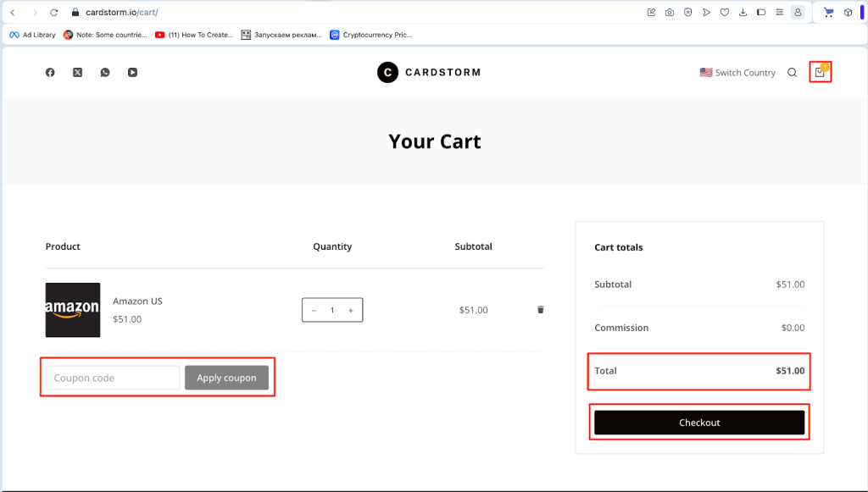Image resolution: width=868 pixels, height=492 pixels.
Task: Open the Facebook icon in the header
Action: tap(49, 72)
